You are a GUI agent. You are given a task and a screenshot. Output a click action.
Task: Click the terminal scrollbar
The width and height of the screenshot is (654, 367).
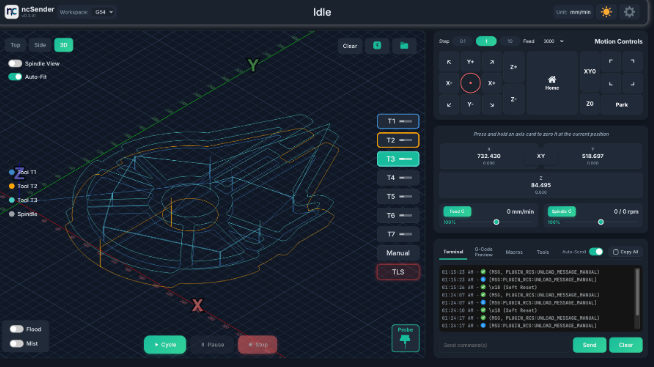(637, 292)
